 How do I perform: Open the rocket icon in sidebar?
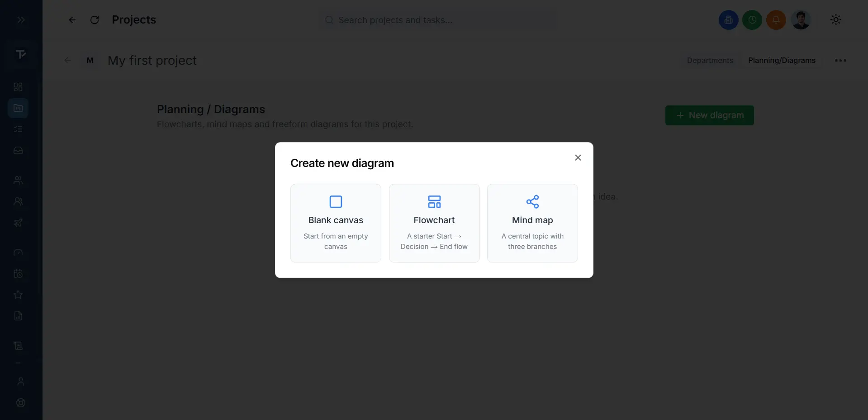pyautogui.click(x=18, y=223)
